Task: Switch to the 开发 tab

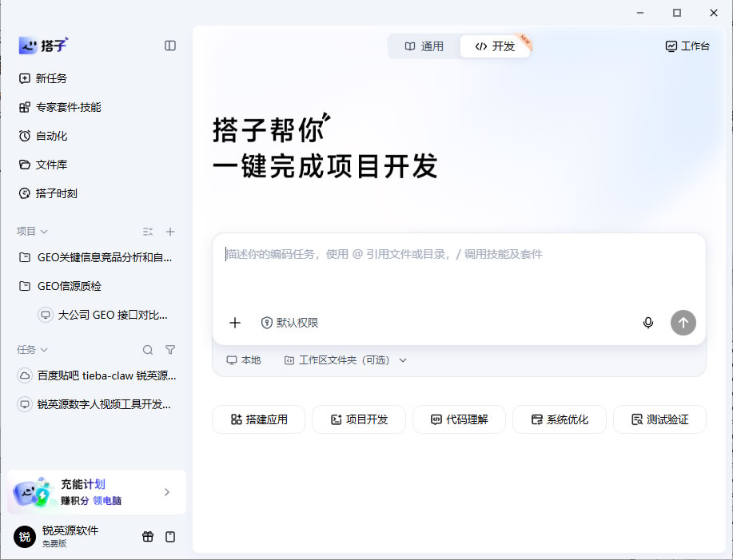Action: tap(495, 46)
